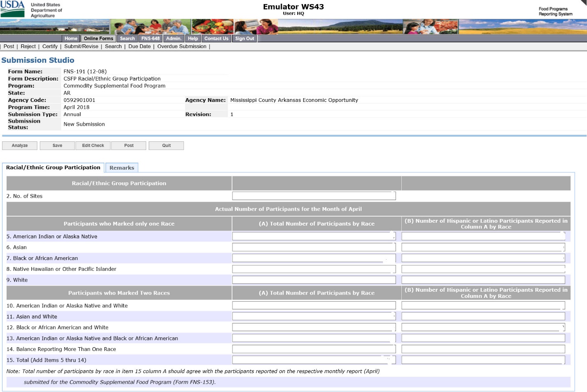Open the Overdue Submission link
Image resolution: width=587 pixels, height=392 pixels.
coord(182,46)
